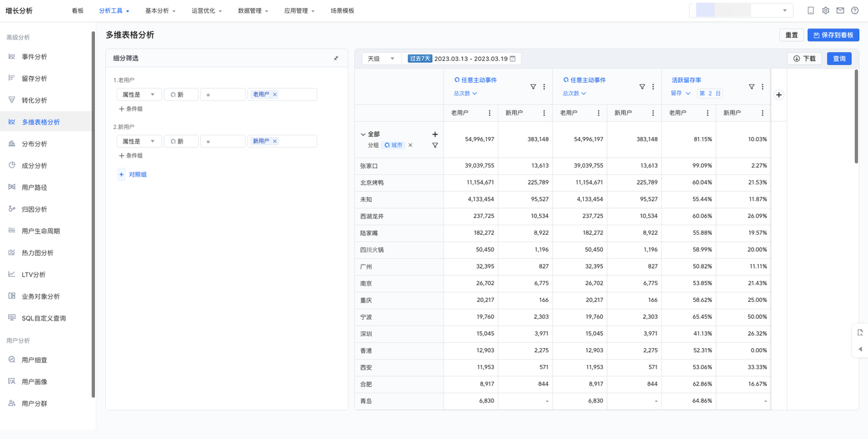Open the 天级 granularity dropdown
868x439 pixels.
point(380,59)
